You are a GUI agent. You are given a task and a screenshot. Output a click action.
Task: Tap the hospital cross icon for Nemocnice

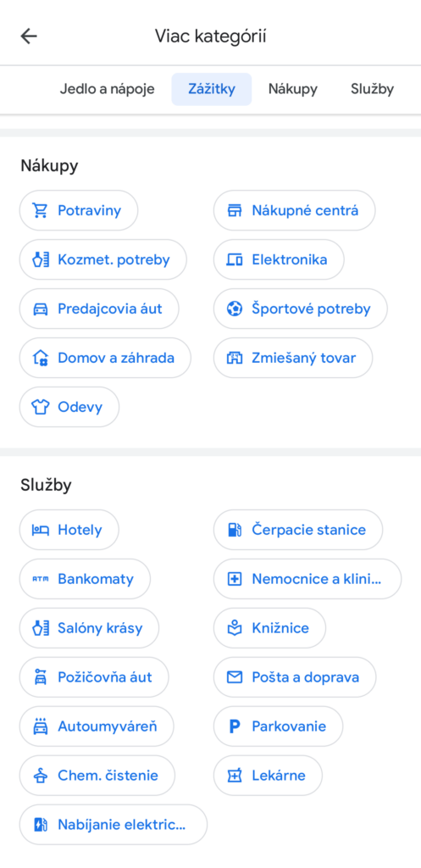235,579
